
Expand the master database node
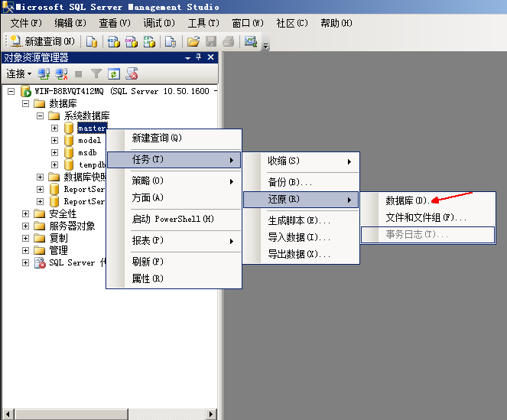(x=54, y=128)
